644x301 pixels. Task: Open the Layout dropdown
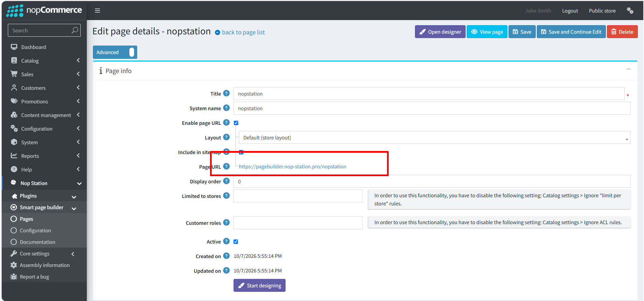pos(435,137)
